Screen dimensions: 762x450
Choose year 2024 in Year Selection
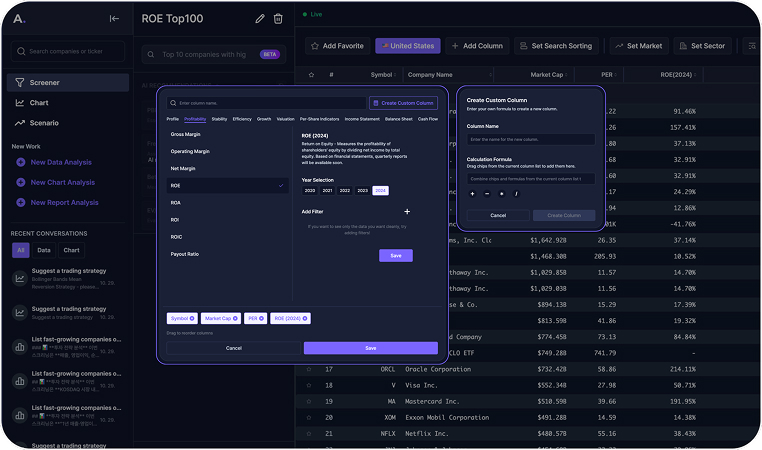[x=381, y=190]
